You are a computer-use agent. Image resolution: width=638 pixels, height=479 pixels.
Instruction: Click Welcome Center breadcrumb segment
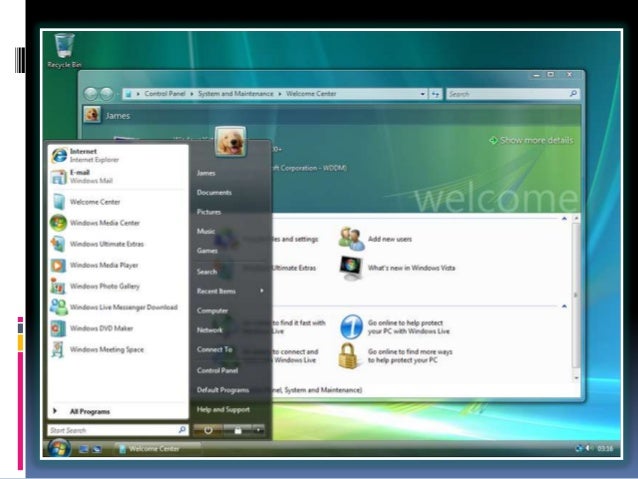(x=311, y=94)
